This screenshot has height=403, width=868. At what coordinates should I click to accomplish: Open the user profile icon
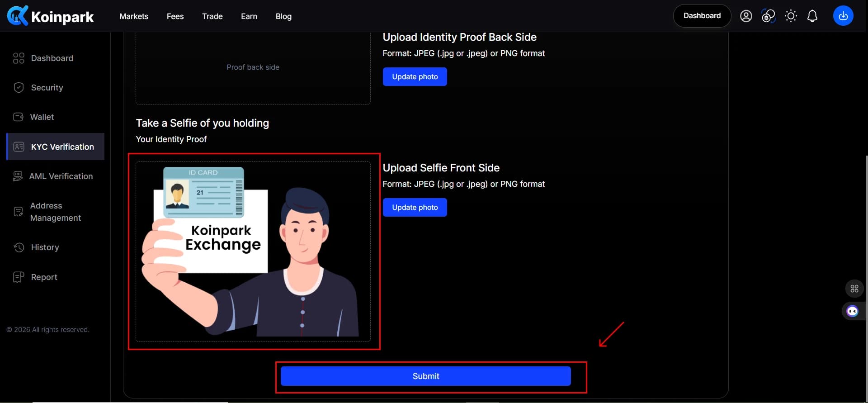(x=746, y=16)
